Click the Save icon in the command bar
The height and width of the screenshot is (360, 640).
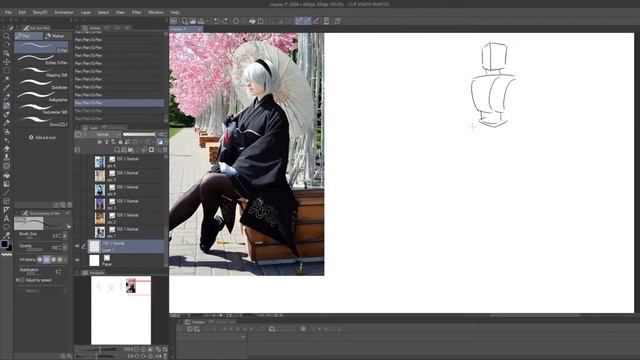[201, 21]
